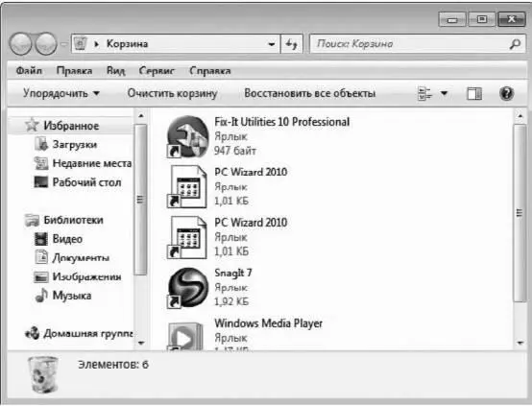Select the Fix-It Utilities 10 Professional shortcut icon
Image resolution: width=532 pixels, height=406 pixels.
187,136
